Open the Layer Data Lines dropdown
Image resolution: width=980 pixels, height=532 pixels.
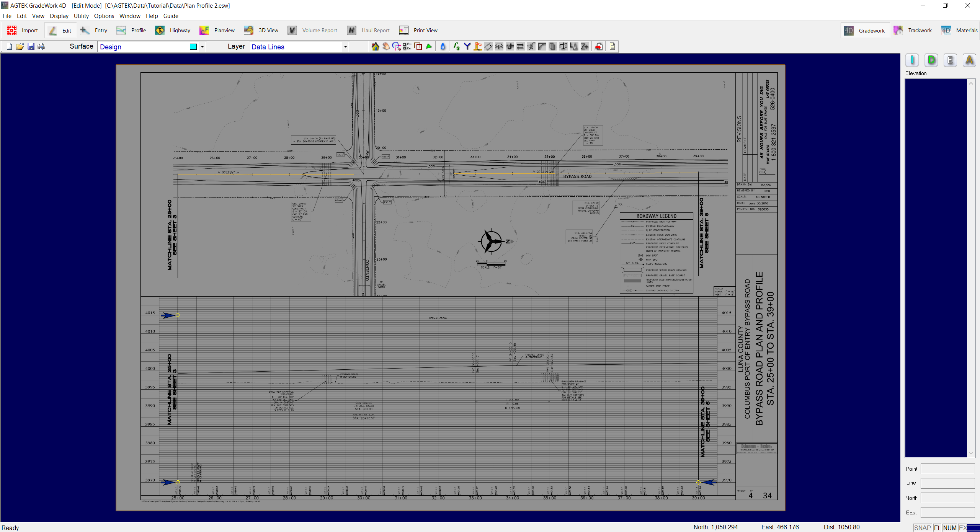click(x=345, y=47)
